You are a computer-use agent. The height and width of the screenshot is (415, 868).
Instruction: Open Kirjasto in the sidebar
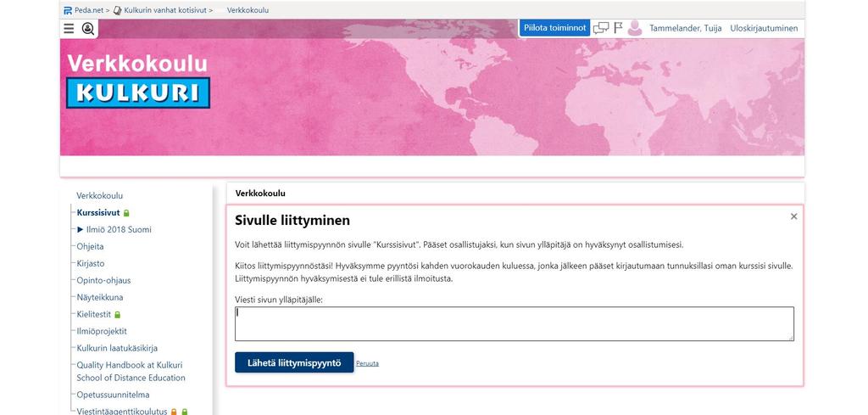pyautogui.click(x=91, y=264)
